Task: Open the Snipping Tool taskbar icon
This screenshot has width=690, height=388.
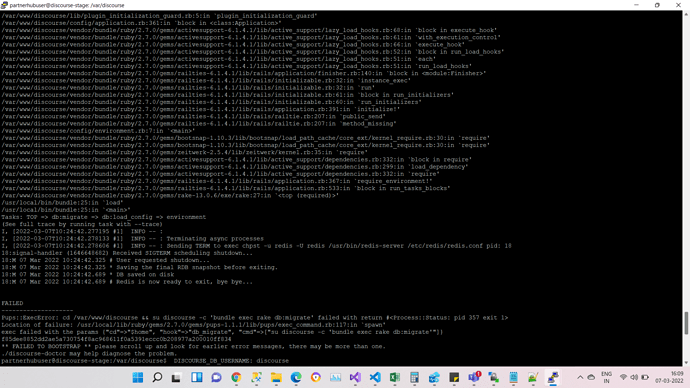Action: tap(256, 377)
